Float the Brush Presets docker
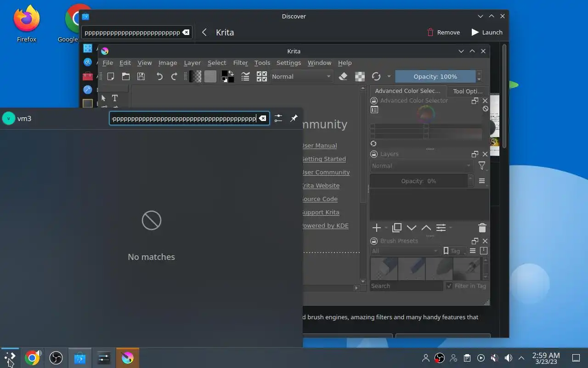 (x=475, y=241)
